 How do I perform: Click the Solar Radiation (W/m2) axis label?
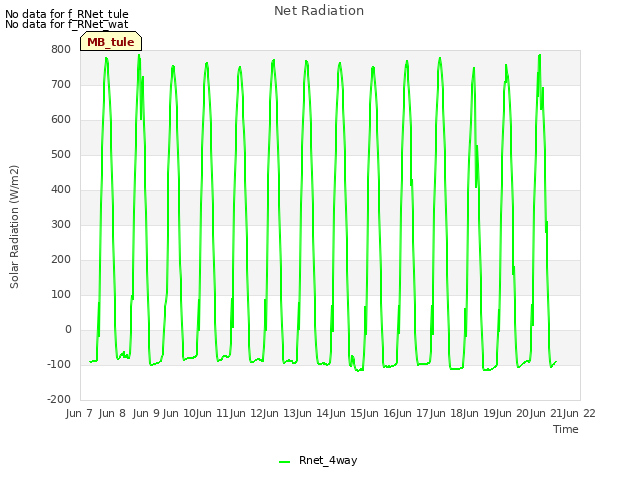(14, 227)
